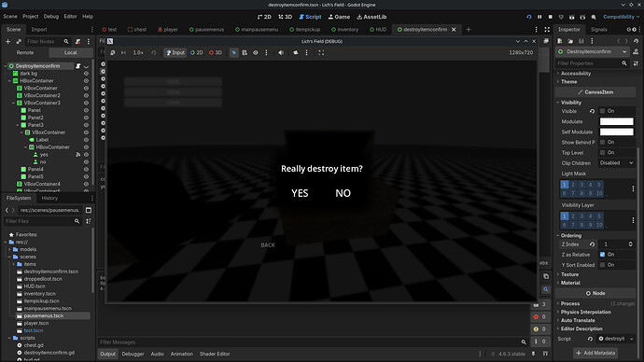Switch to the Import dock tab

39,30
